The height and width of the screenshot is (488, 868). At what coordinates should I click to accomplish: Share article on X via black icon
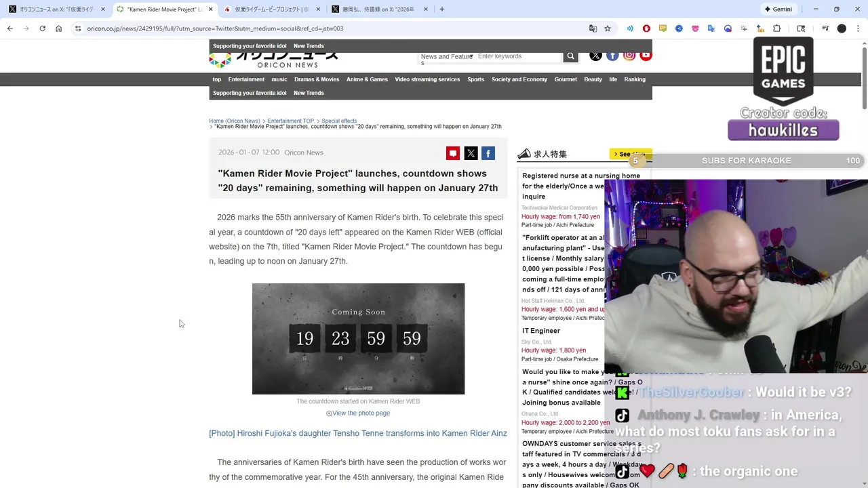tap(471, 154)
